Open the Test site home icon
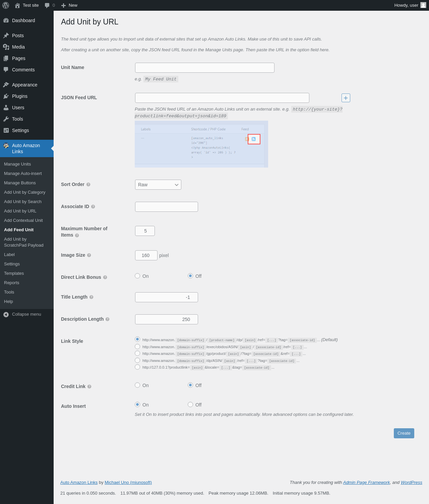This screenshot has width=429, height=504. tap(17, 5)
